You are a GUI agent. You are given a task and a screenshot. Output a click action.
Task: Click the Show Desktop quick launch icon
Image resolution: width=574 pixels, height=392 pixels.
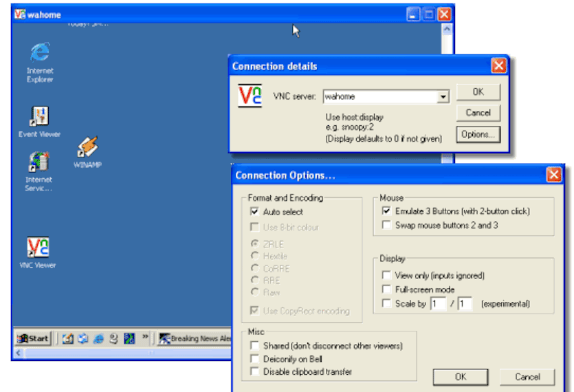pos(68,338)
